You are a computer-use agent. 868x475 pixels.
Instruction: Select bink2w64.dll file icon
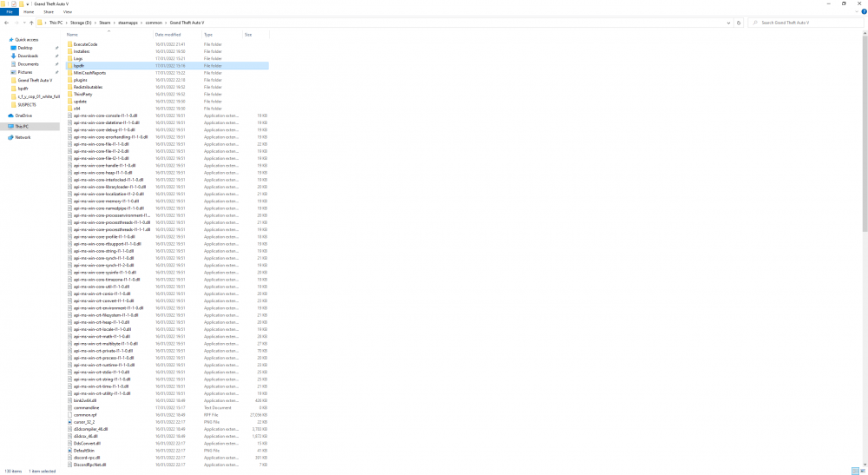click(x=69, y=400)
